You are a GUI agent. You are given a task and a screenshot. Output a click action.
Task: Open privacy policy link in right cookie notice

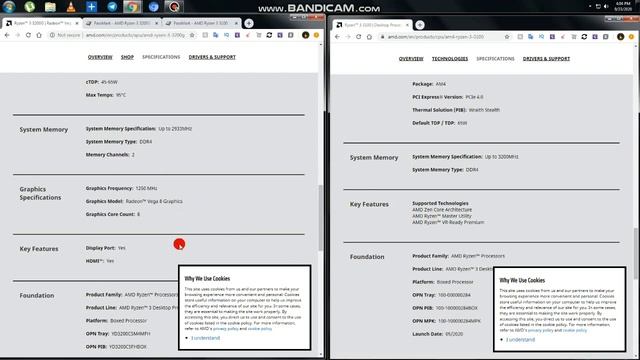click(x=540, y=330)
